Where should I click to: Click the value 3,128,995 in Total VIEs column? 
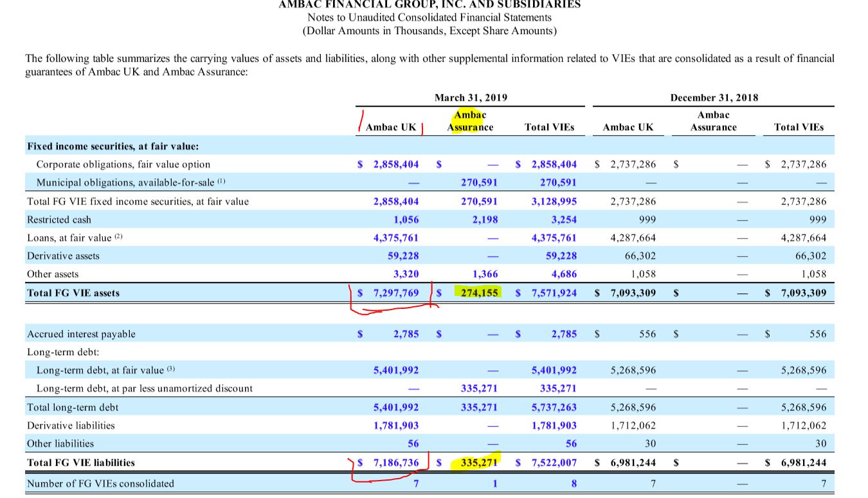(x=554, y=201)
